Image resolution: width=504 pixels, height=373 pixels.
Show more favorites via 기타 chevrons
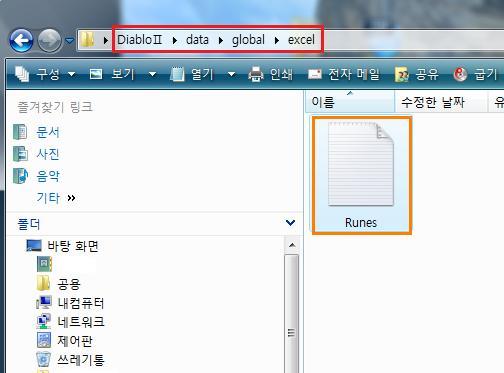(x=71, y=198)
